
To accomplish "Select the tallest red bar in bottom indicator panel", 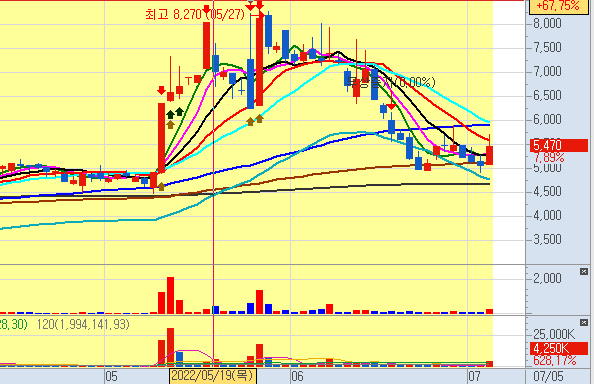I will tap(170, 347).
